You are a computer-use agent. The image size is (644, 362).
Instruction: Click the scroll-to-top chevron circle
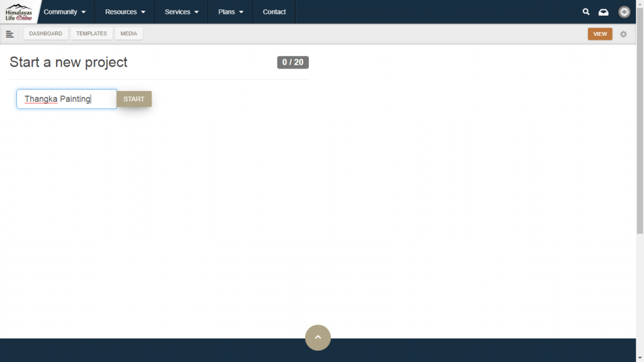[318, 337]
